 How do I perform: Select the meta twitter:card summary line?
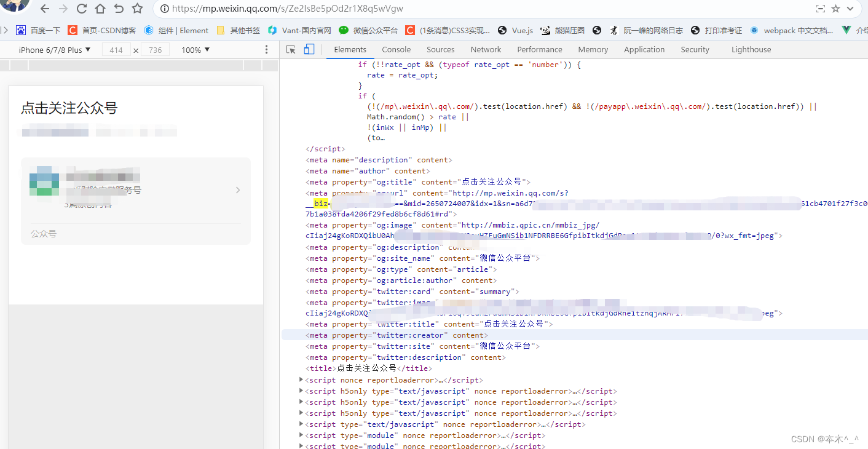click(x=412, y=292)
